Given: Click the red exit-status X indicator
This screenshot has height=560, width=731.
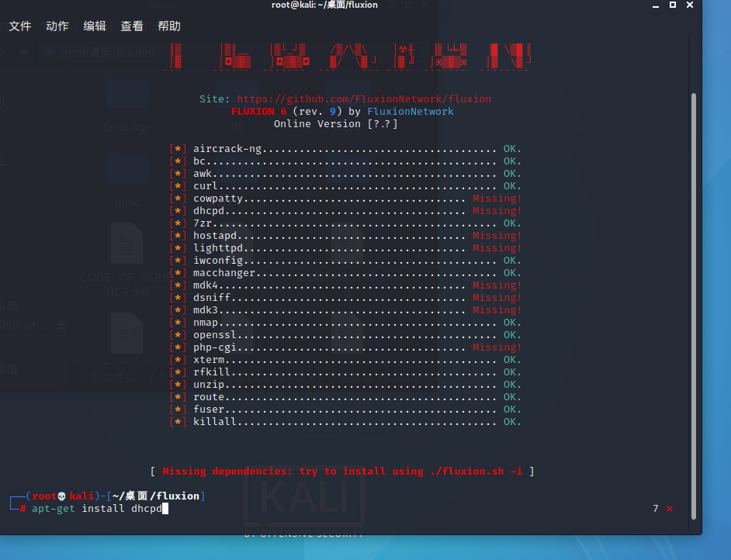Looking at the screenshot, I should click(670, 509).
